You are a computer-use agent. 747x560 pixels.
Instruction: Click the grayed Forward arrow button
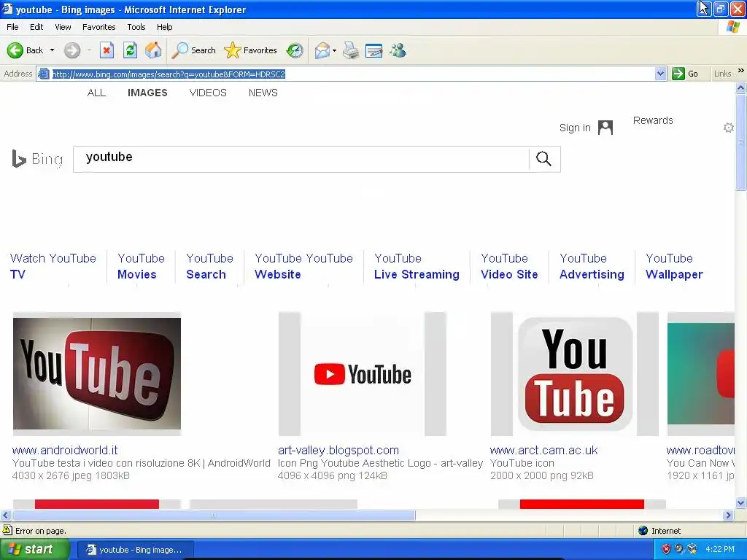(72, 50)
